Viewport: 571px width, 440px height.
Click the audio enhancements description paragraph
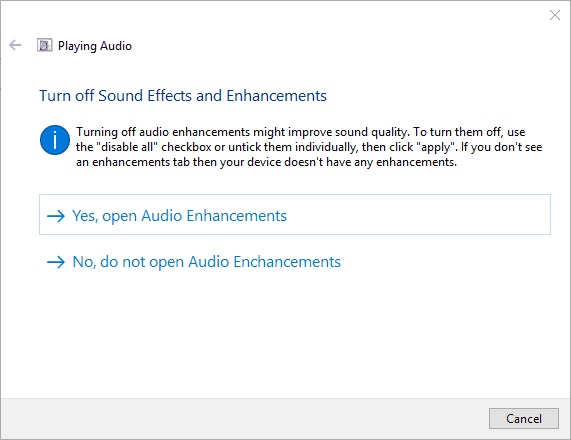(x=309, y=147)
